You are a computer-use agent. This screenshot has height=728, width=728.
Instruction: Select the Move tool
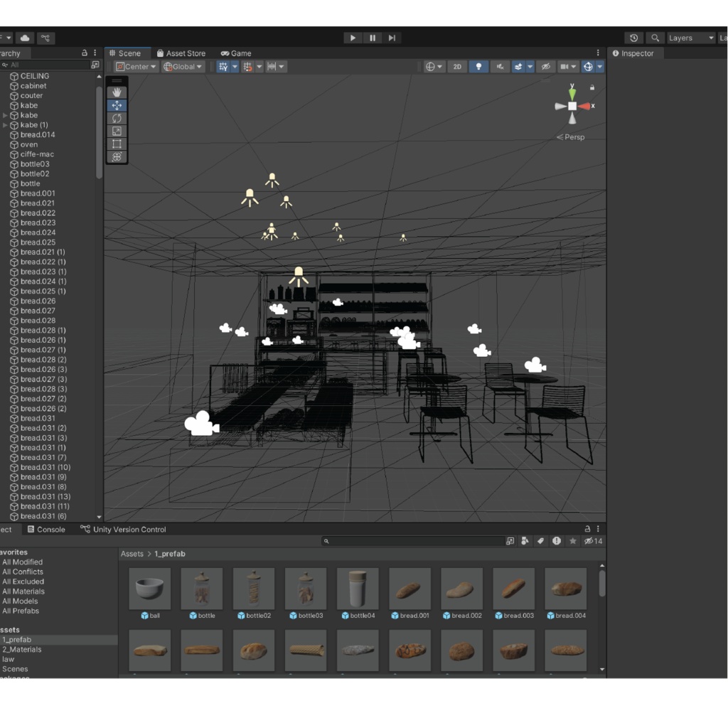click(x=117, y=105)
